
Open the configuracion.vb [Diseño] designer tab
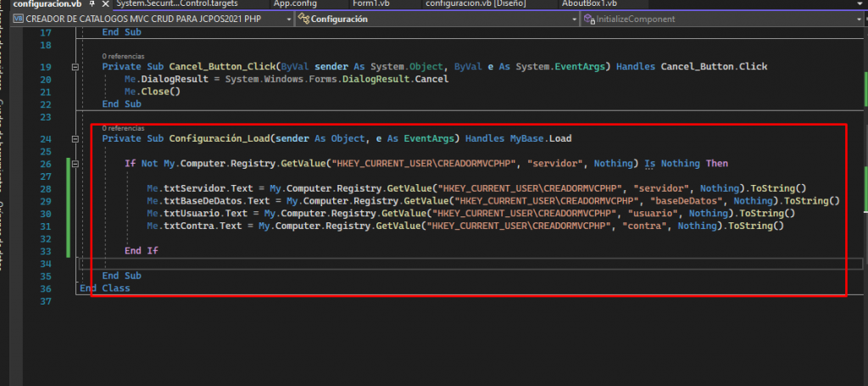pyautogui.click(x=476, y=4)
